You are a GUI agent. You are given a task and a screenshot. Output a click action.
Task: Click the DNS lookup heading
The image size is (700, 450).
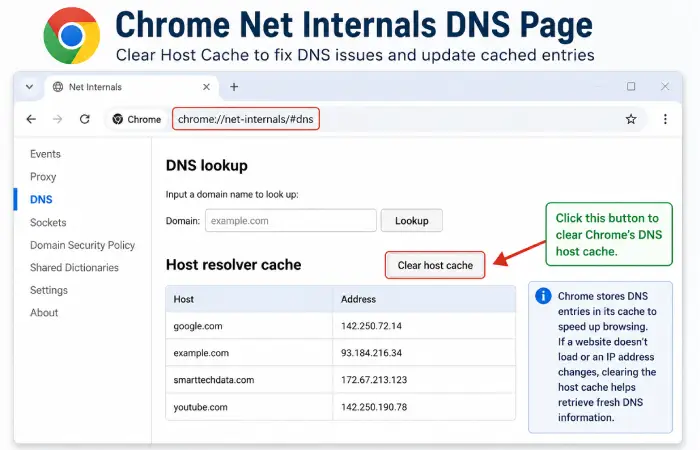207,166
